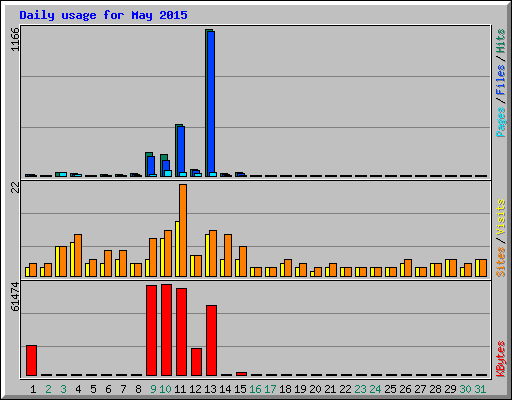Viewport: 512px width, 400px height.
Task: Click day 20 label on x-axis
Action: pos(315,389)
